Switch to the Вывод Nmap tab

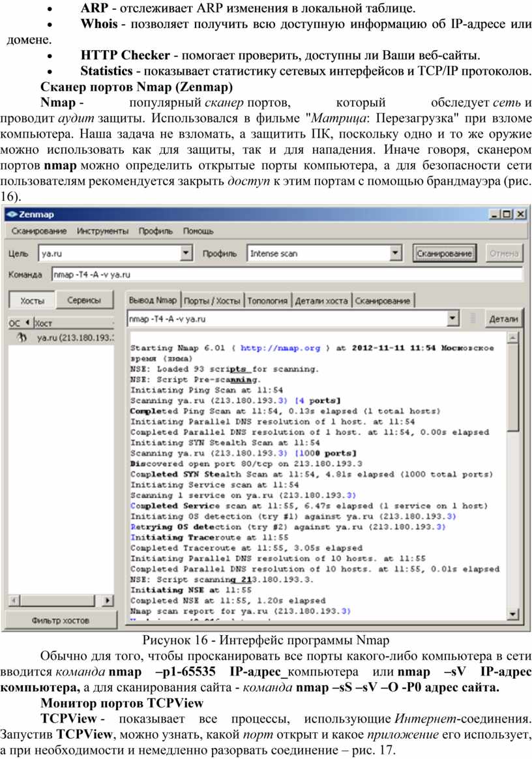[x=153, y=301]
